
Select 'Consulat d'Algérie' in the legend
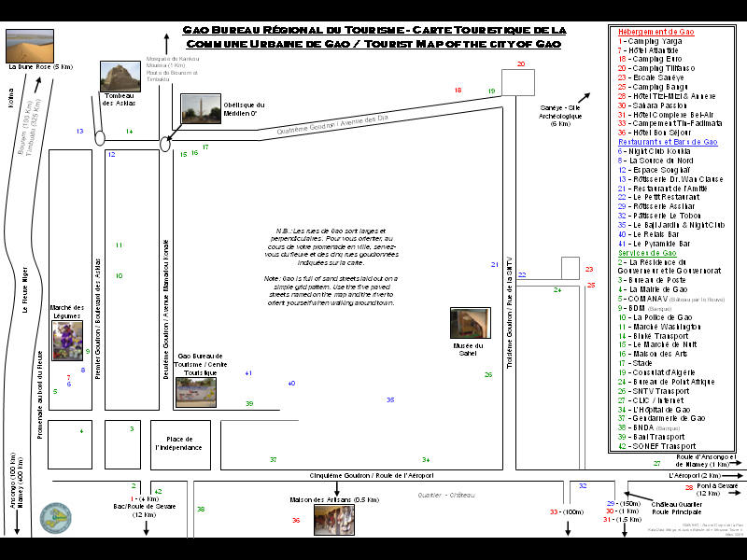tap(656, 372)
